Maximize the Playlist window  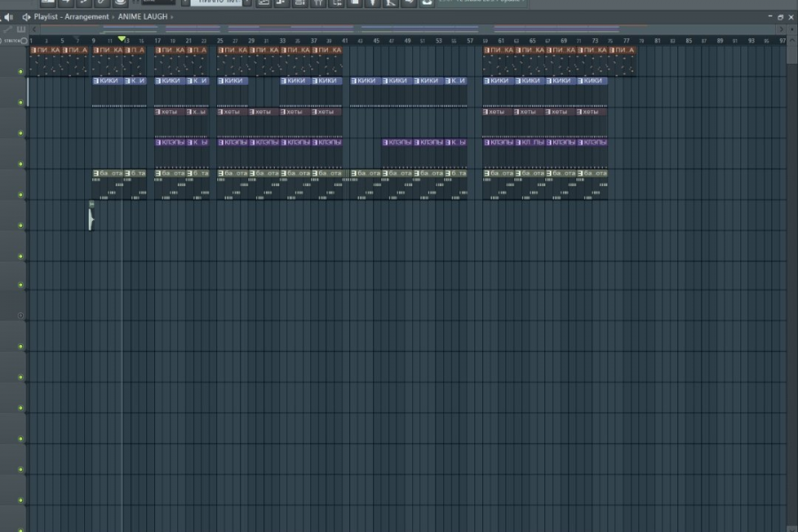pos(780,17)
